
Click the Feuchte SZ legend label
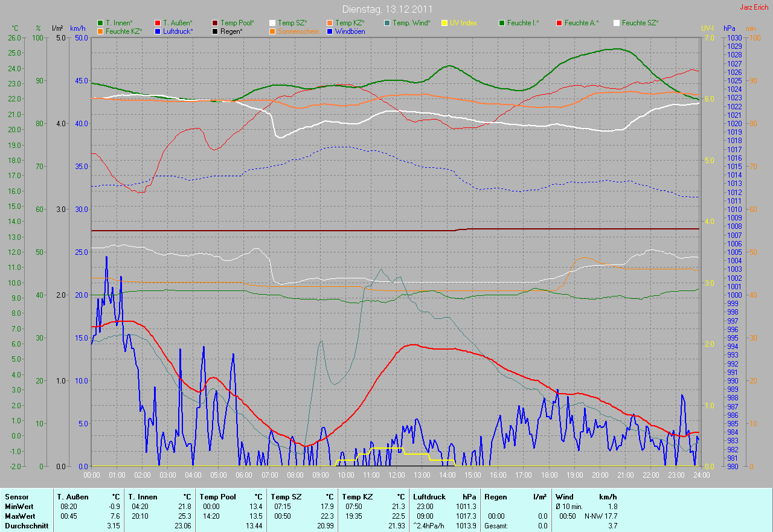pyautogui.click(x=640, y=23)
